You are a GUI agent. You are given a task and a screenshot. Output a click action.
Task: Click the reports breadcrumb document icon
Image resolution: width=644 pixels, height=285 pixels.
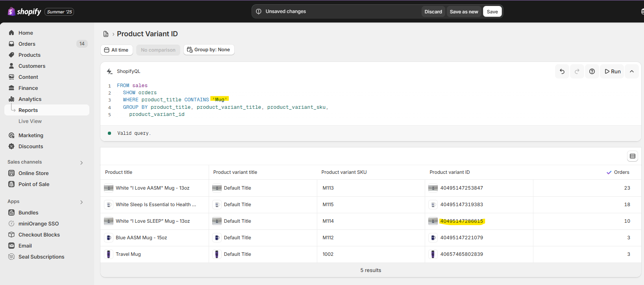105,34
